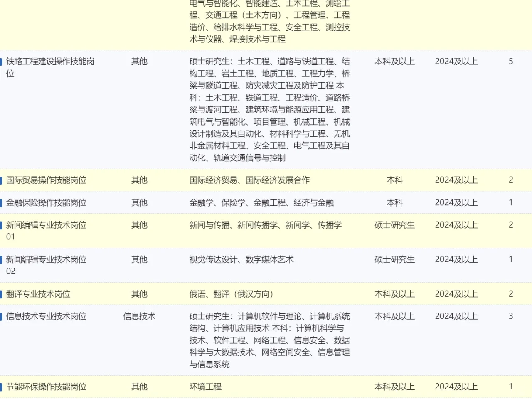Click headcount 1 in 金融保险 row
532x399 pixels.
pyautogui.click(x=511, y=202)
